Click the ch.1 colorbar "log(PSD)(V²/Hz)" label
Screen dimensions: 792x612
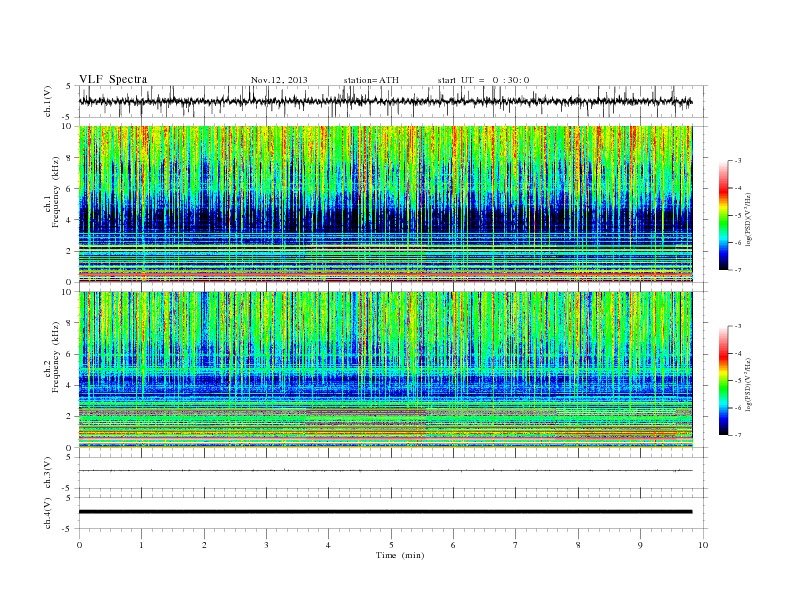click(749, 219)
